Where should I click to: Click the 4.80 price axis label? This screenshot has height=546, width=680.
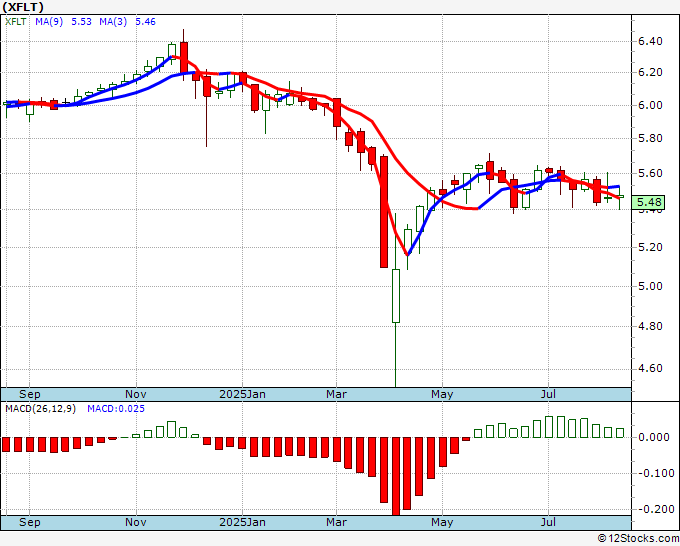[650, 326]
